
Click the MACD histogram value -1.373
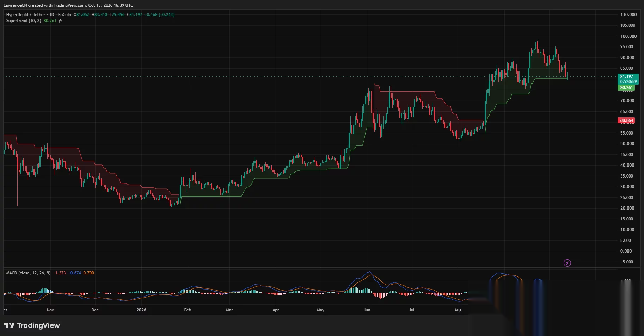pos(60,273)
